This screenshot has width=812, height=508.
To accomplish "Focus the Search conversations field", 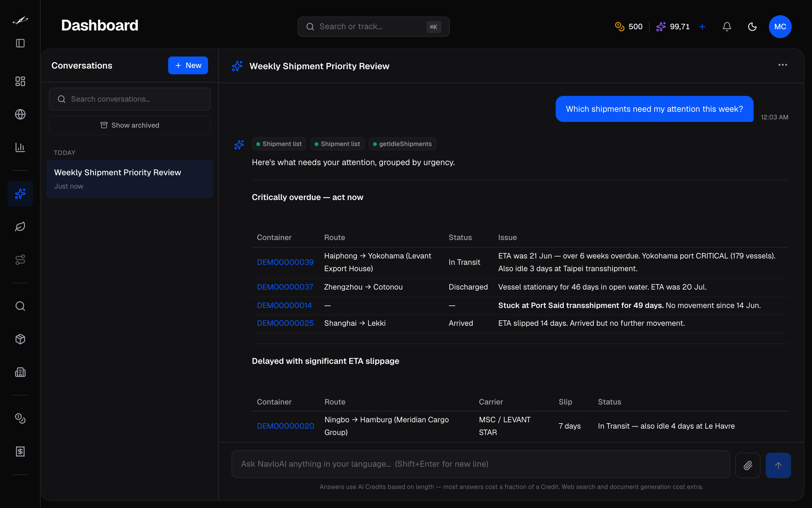I will click(129, 99).
